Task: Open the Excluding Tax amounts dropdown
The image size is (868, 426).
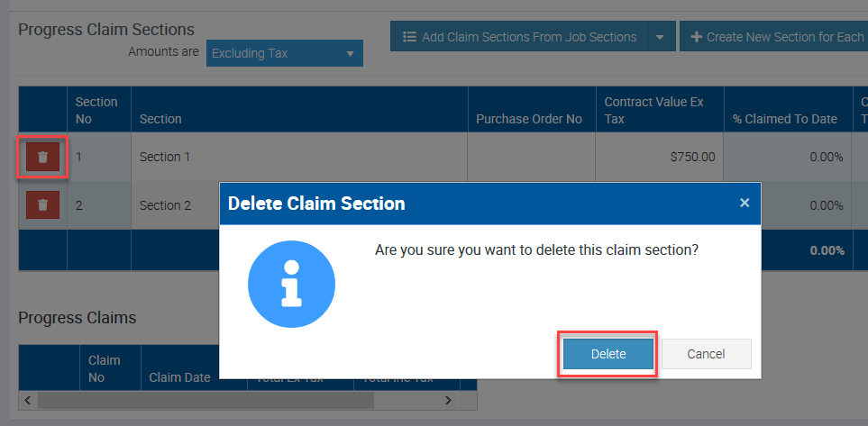Action: tap(284, 53)
